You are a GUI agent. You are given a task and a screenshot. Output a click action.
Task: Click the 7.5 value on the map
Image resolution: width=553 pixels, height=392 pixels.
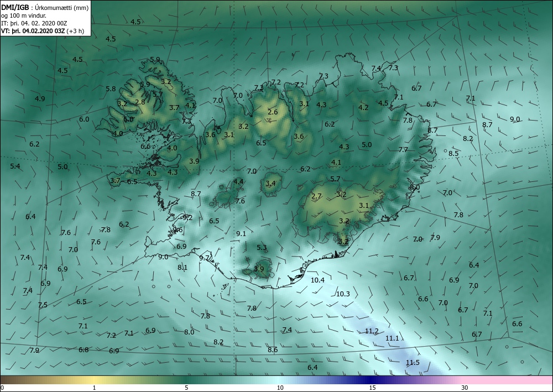click(x=43, y=305)
